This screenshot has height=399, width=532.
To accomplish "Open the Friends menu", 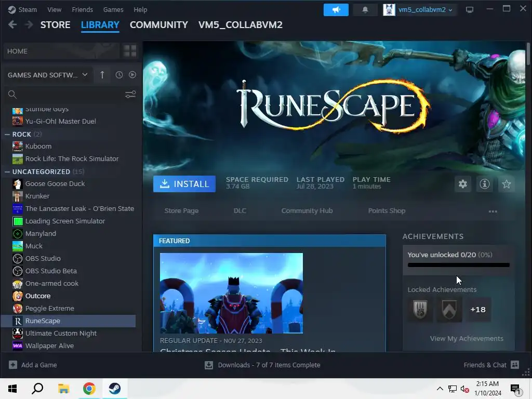I will pyautogui.click(x=82, y=9).
